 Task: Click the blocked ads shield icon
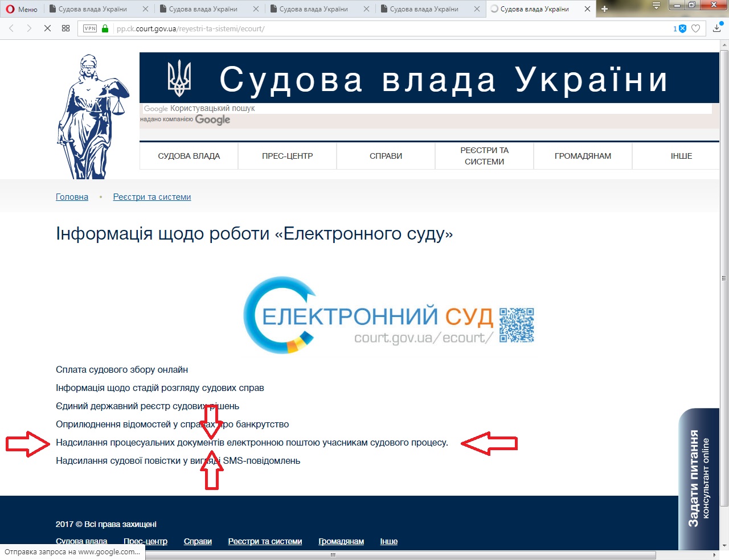[682, 28]
